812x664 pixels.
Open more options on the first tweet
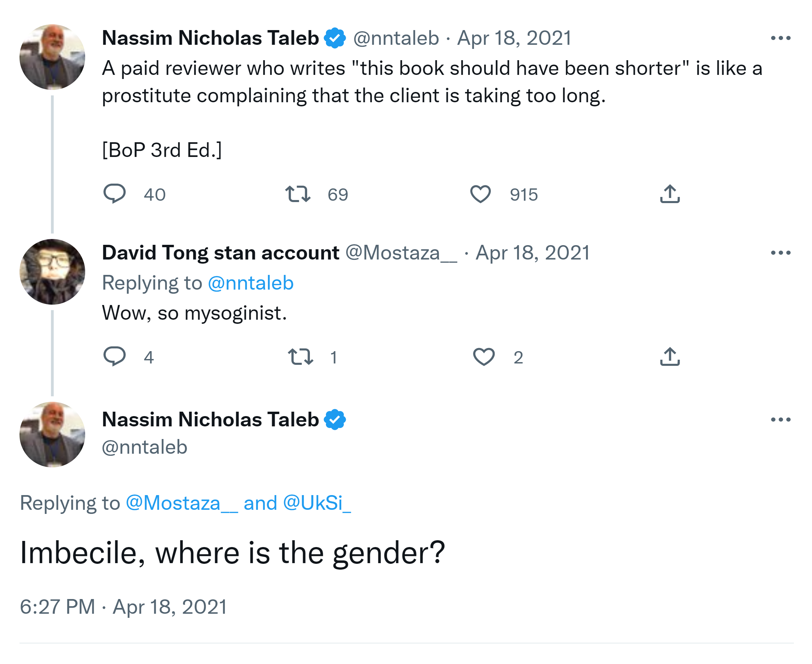(x=780, y=38)
